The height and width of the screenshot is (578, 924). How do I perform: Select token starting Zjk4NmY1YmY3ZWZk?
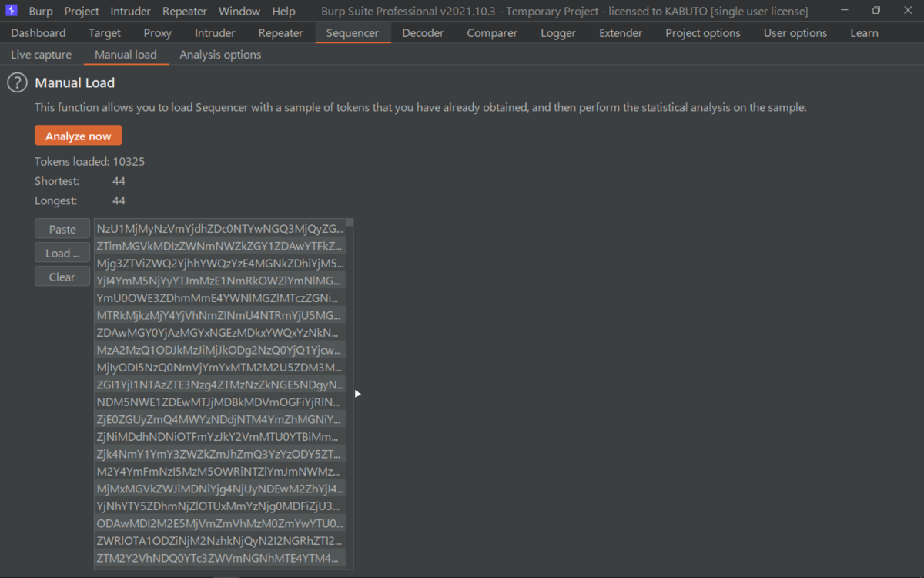point(220,454)
